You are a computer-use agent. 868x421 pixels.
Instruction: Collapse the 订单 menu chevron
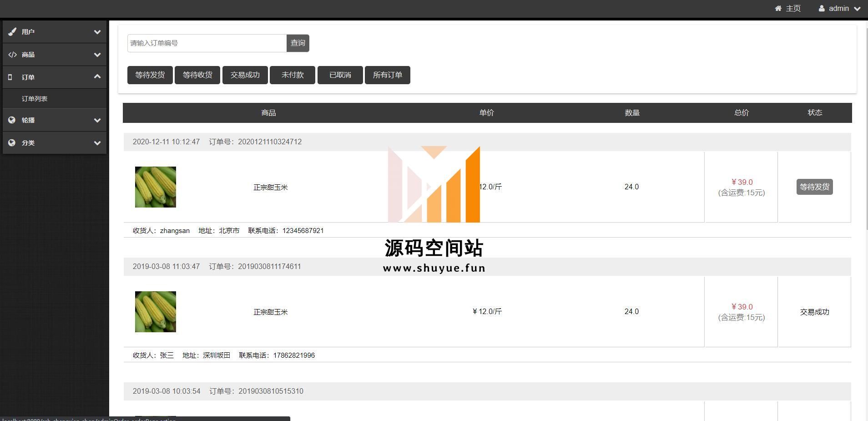coord(97,76)
